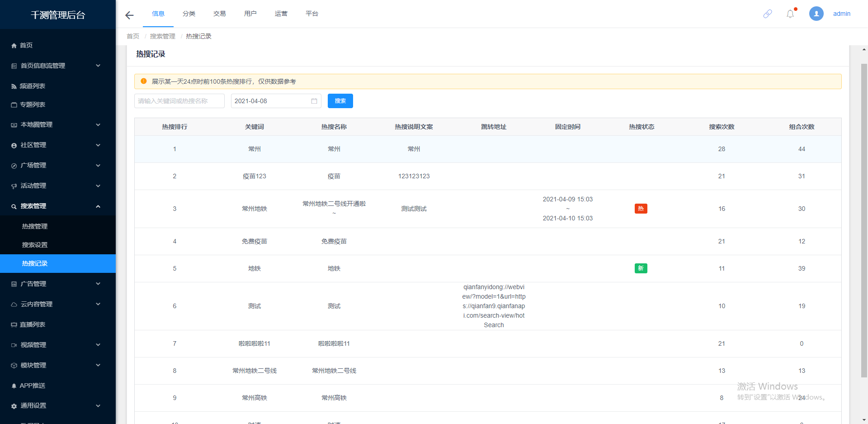Click the 云内容管理 cloud icon
868x424 pixels.
coord(14,305)
